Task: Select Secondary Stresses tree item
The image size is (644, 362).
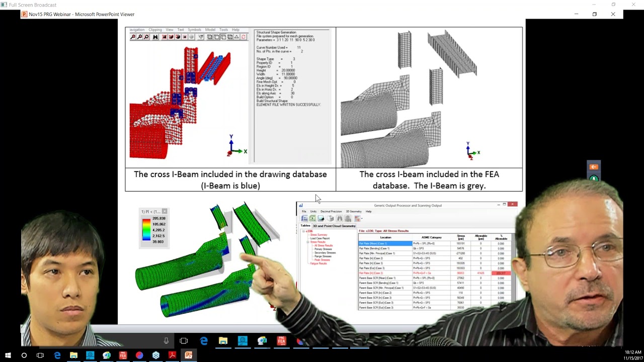Action: pos(325,253)
